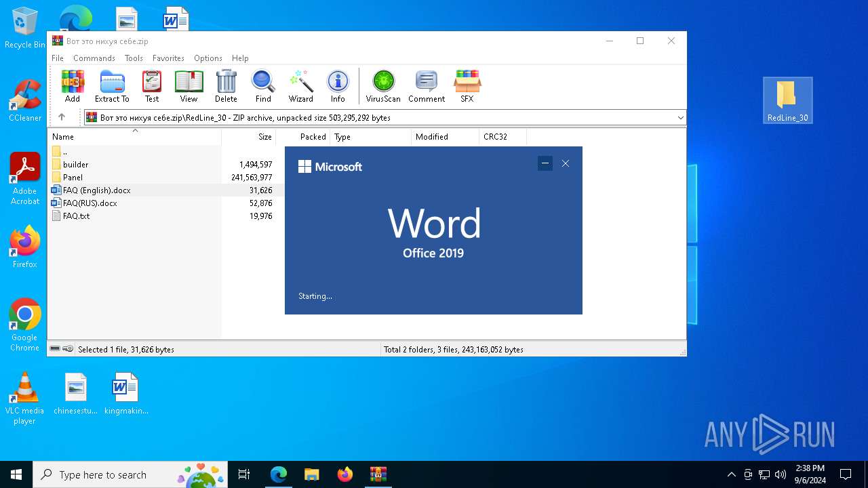Open the notification center
The image size is (868, 488).
(x=846, y=474)
